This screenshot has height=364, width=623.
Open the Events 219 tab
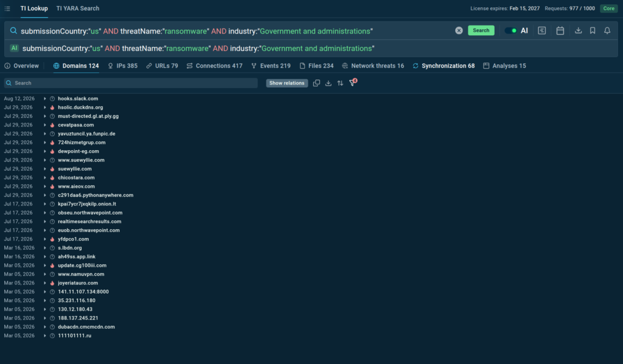pyautogui.click(x=271, y=66)
